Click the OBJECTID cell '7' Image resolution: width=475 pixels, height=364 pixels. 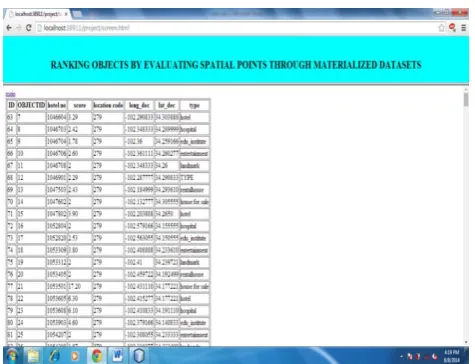coord(31,117)
